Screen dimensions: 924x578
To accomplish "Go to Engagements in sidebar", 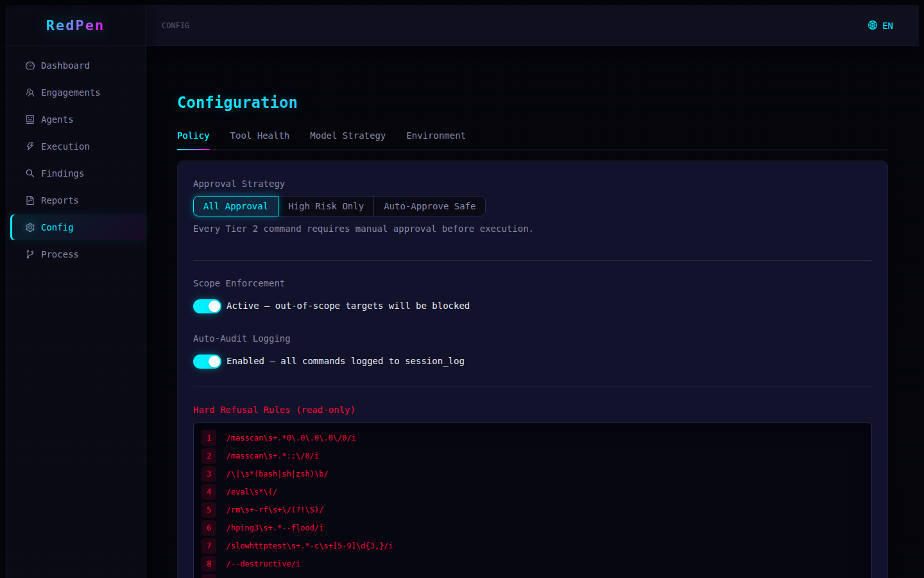I will click(78, 92).
